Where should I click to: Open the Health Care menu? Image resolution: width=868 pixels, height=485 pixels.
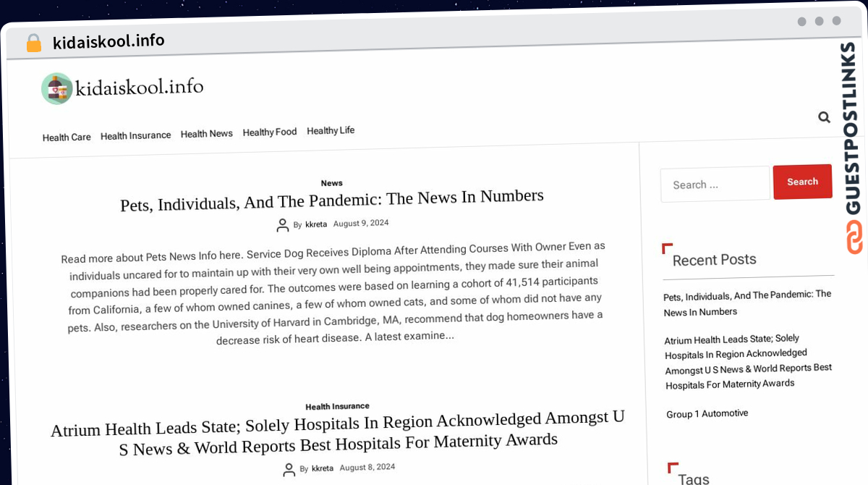[67, 137]
